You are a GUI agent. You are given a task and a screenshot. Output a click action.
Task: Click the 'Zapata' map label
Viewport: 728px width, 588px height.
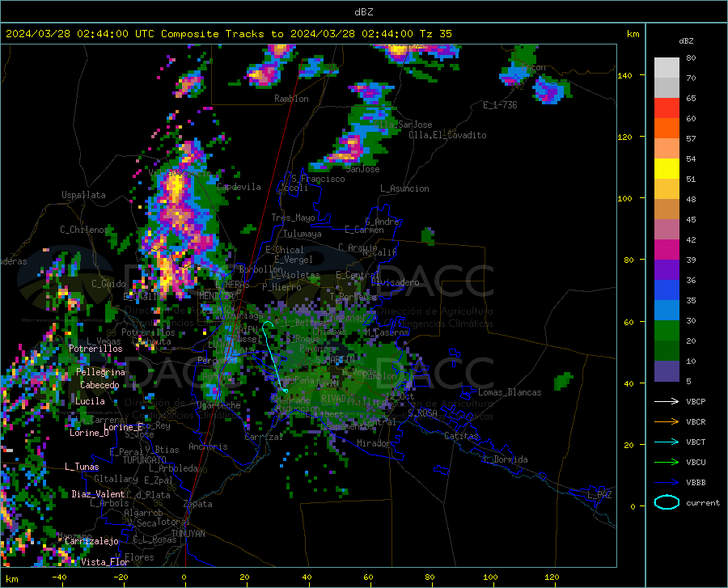pos(198,504)
